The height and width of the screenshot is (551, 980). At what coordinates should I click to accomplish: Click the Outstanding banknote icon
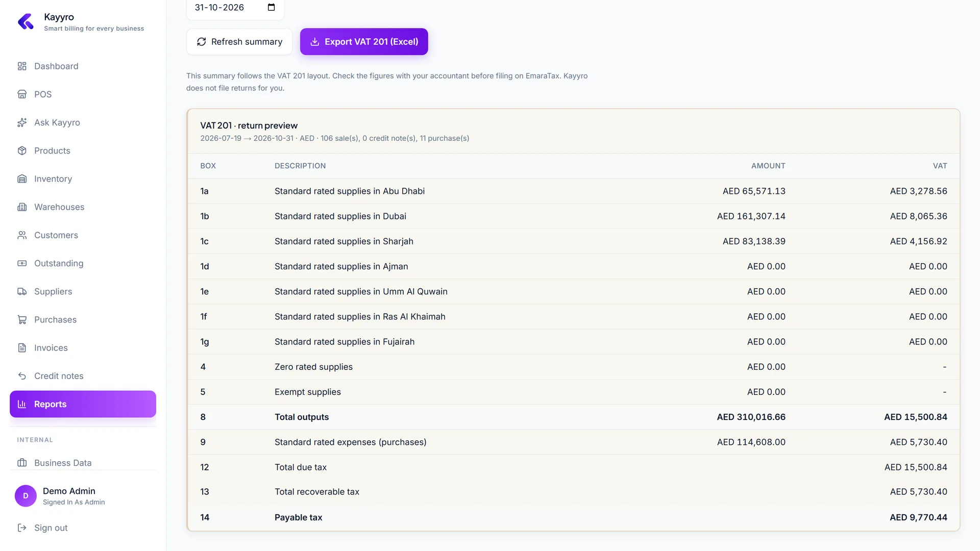point(22,263)
